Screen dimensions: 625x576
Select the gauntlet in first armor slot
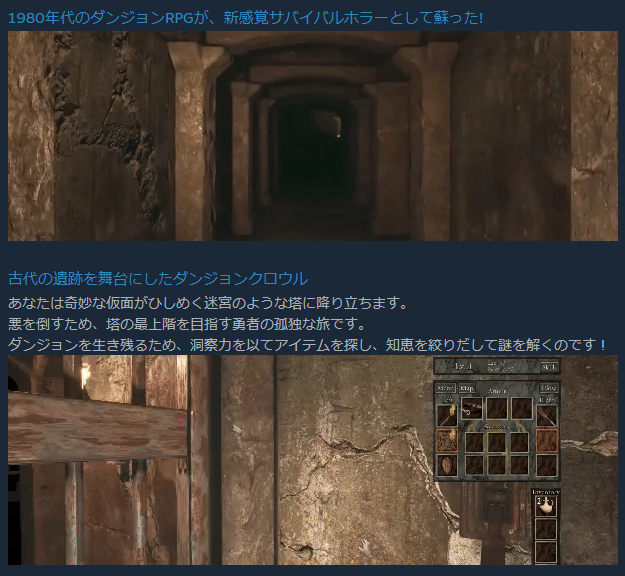point(473,410)
